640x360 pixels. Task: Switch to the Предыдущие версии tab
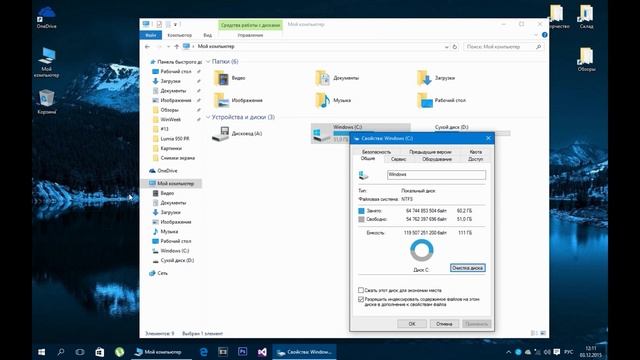(430, 152)
